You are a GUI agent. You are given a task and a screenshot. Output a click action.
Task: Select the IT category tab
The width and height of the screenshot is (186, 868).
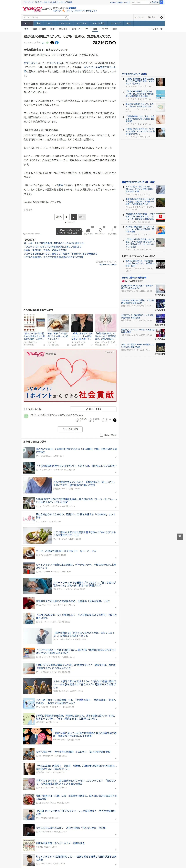click(86, 29)
